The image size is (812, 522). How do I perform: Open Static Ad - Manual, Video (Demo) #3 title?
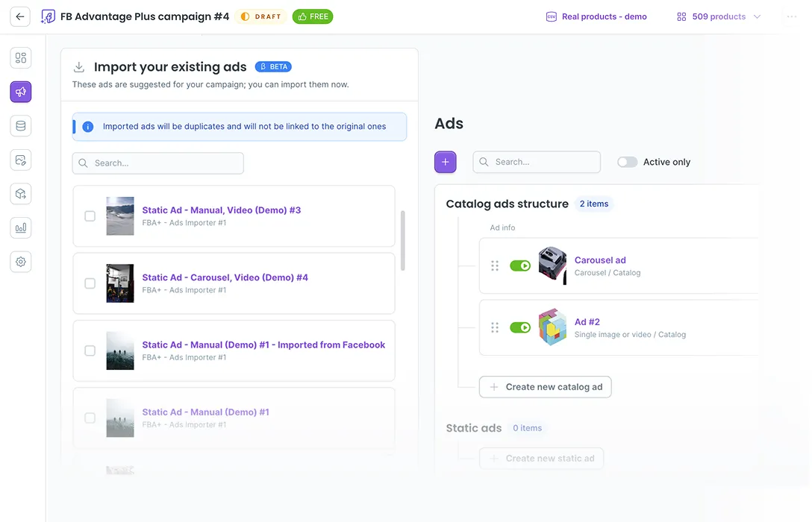[x=222, y=210]
